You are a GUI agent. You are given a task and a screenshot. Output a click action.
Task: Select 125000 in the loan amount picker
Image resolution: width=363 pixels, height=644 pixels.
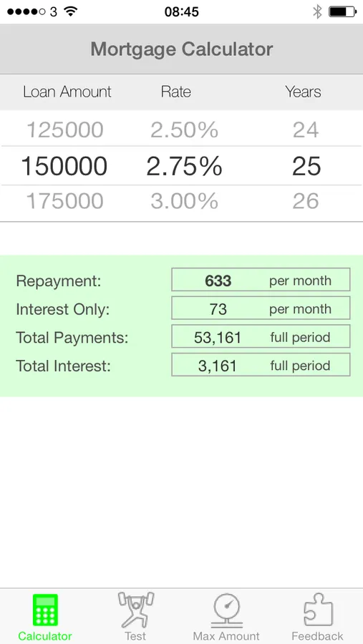coord(65,130)
